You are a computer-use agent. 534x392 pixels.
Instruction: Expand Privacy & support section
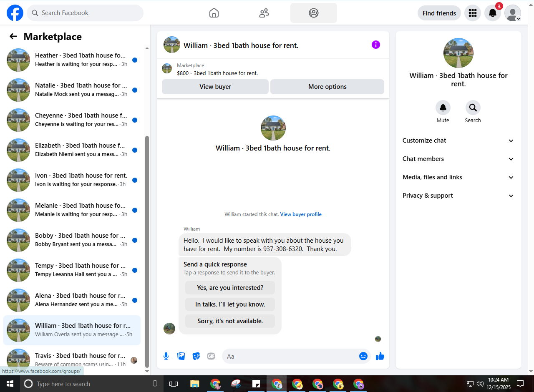coord(458,196)
